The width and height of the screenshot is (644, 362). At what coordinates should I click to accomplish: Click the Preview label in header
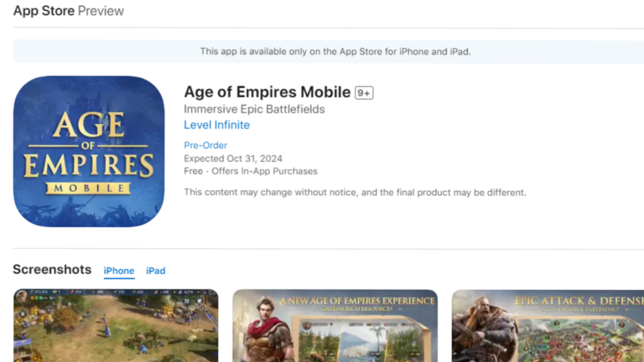(101, 11)
